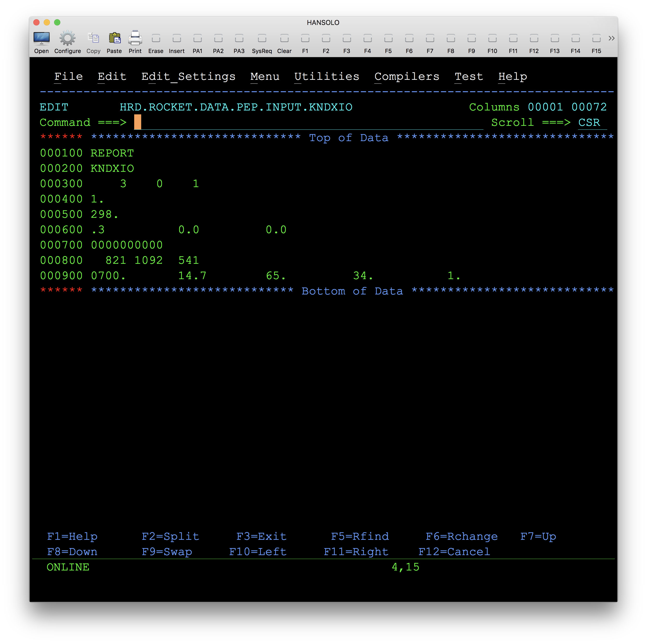
Task: Click the F3=Exit function key label
Action: [x=261, y=537]
